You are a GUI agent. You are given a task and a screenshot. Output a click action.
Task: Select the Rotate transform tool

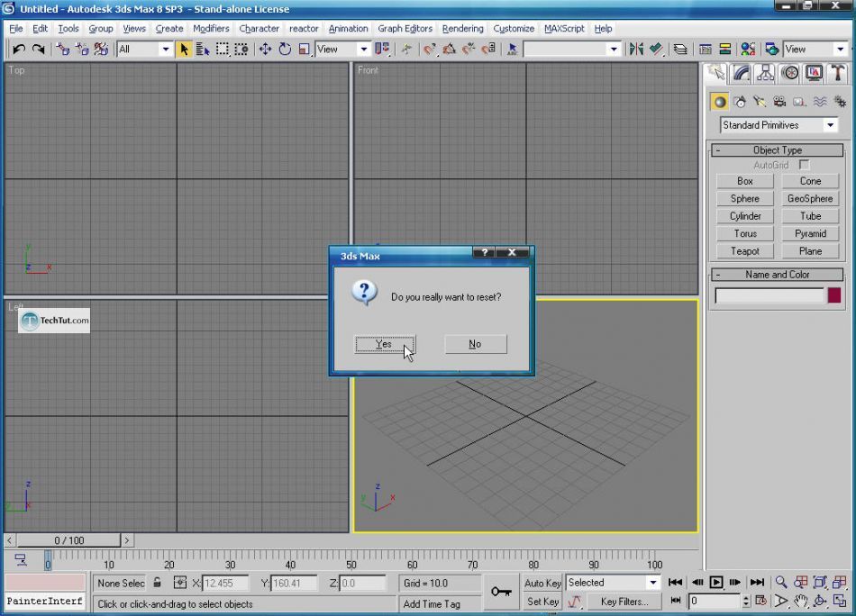coord(285,50)
